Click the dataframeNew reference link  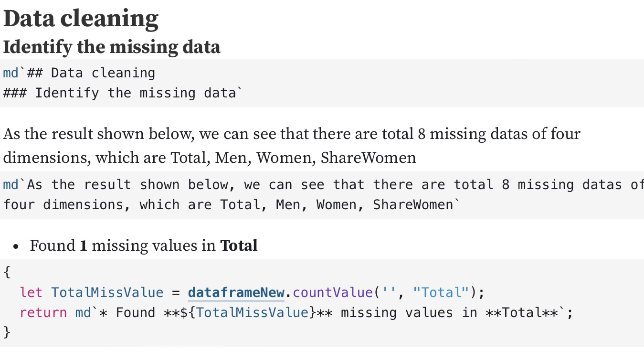pos(236,292)
